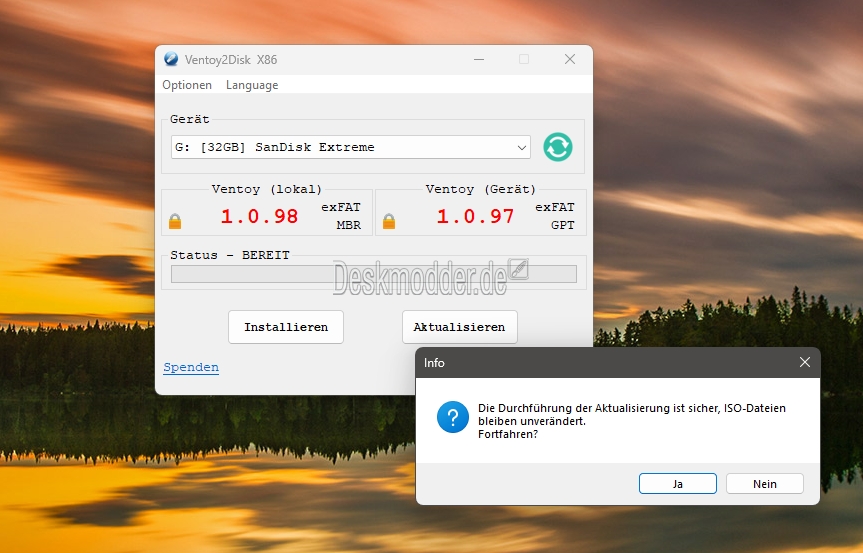This screenshot has width=863, height=553.
Task: Minimize the Ventoy2Disk window
Action: click(x=479, y=59)
